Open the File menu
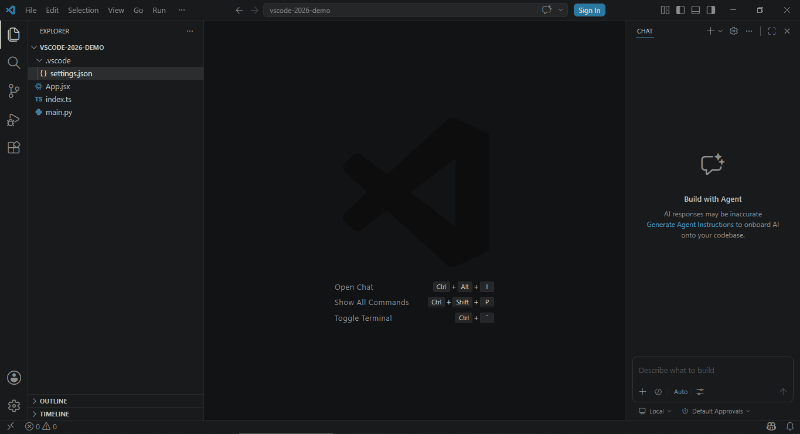 coord(31,10)
